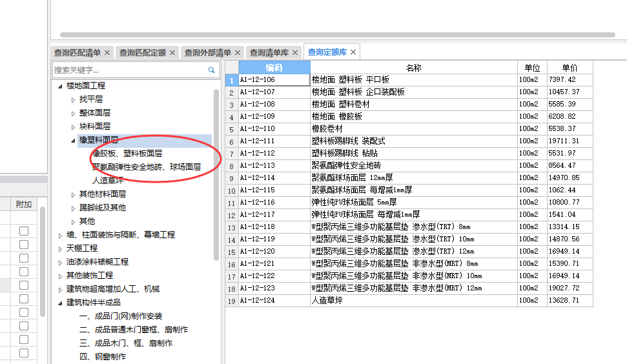
Task: Tick the third checkbox under 附加
Action: tap(24, 258)
